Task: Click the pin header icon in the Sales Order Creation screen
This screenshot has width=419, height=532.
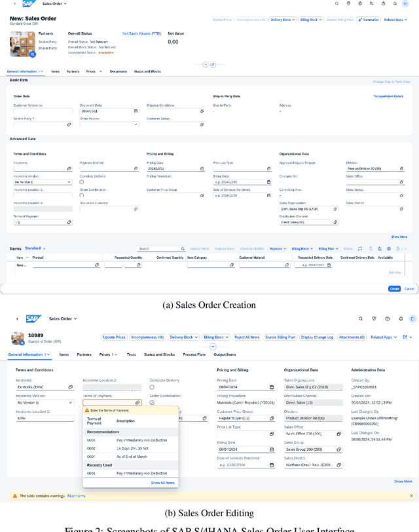Action: pyautogui.click(x=213, y=64)
